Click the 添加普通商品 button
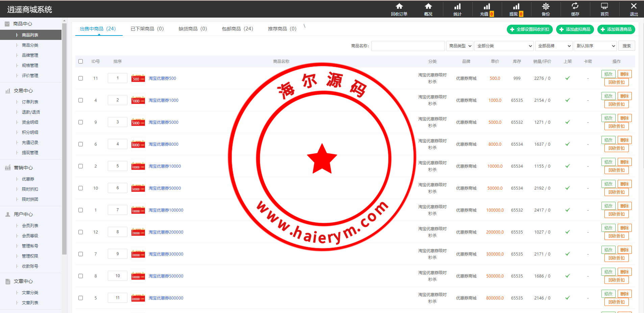644x313 pixels. (x=616, y=29)
